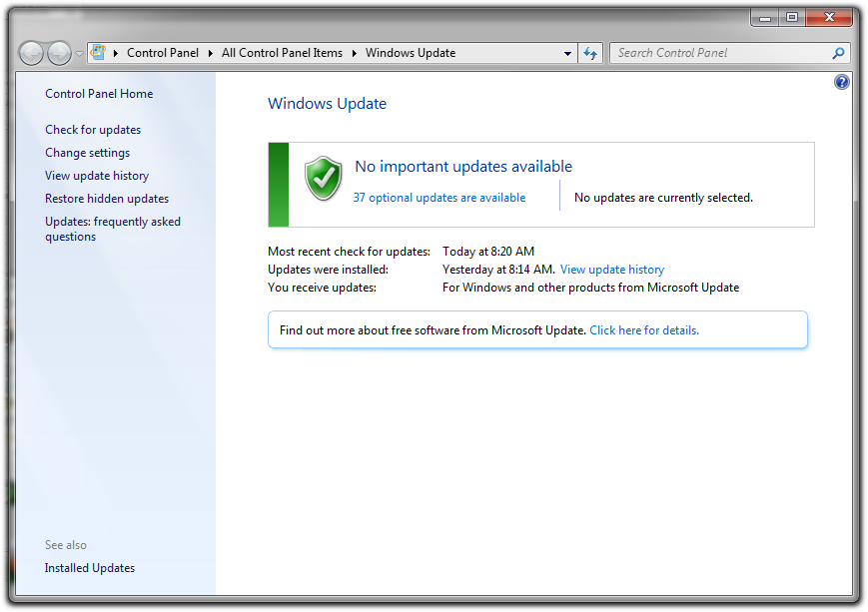Open Installed Updates link

click(90, 568)
